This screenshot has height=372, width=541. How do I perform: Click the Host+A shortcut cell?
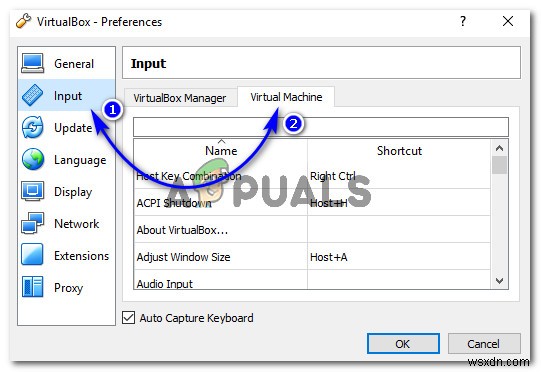tap(399, 256)
